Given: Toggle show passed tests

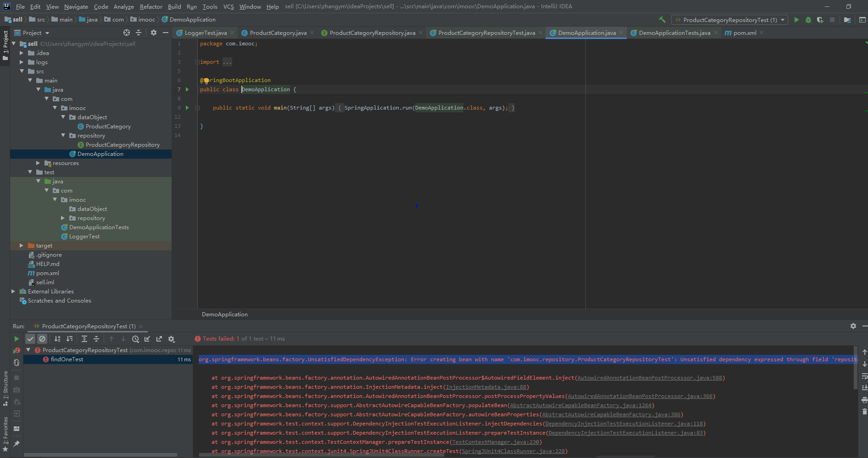Looking at the screenshot, I should pyautogui.click(x=30, y=339).
